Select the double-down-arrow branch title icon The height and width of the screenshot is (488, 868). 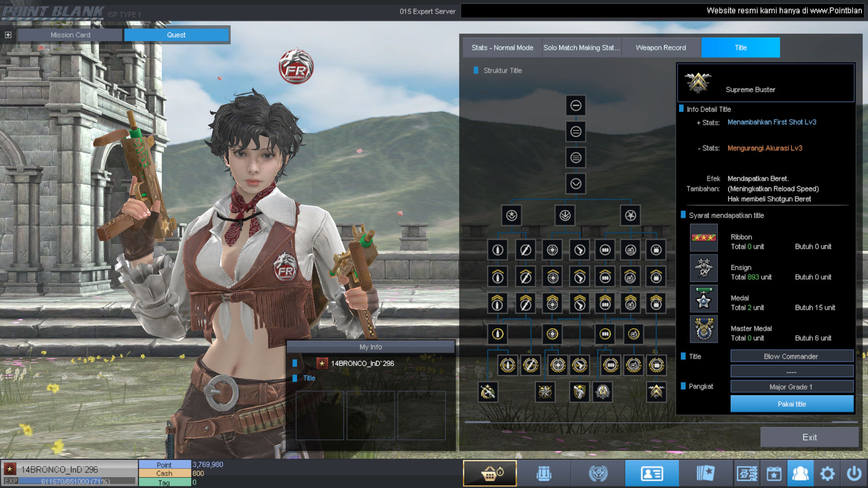(x=565, y=216)
